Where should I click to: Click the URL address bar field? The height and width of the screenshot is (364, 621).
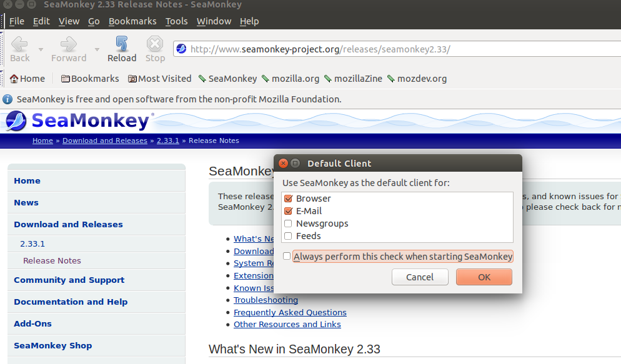[x=398, y=49]
